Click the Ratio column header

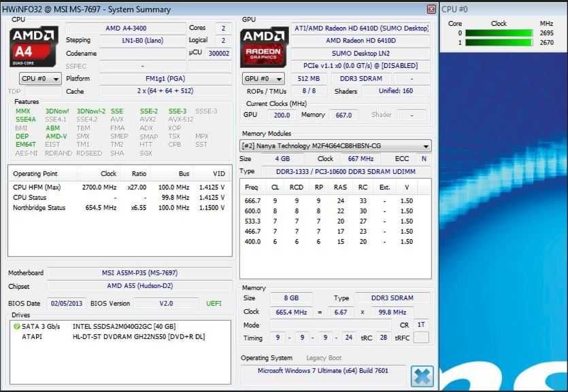(x=139, y=173)
